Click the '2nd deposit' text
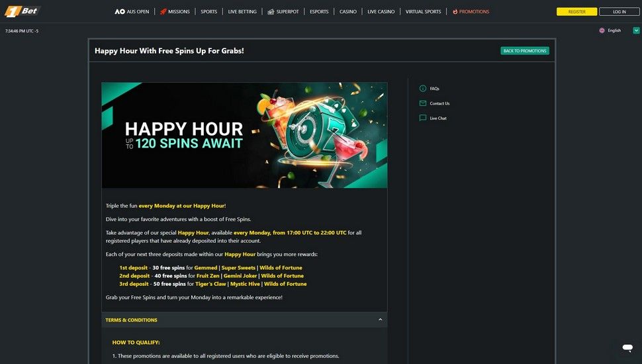The height and width of the screenshot is (364, 642). coord(134,276)
